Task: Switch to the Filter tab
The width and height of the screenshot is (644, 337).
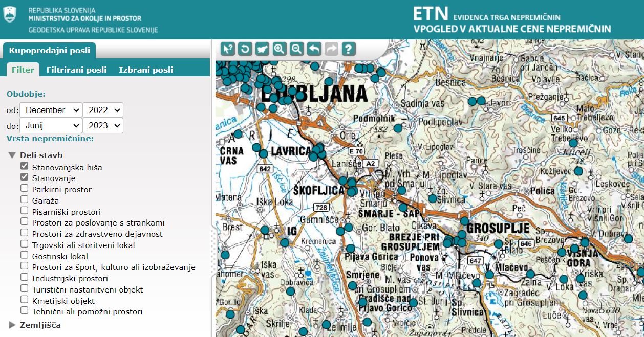Action: (x=23, y=70)
